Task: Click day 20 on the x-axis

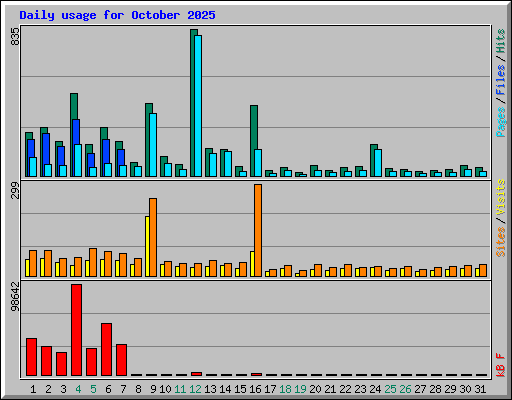Action: pyautogui.click(x=315, y=389)
